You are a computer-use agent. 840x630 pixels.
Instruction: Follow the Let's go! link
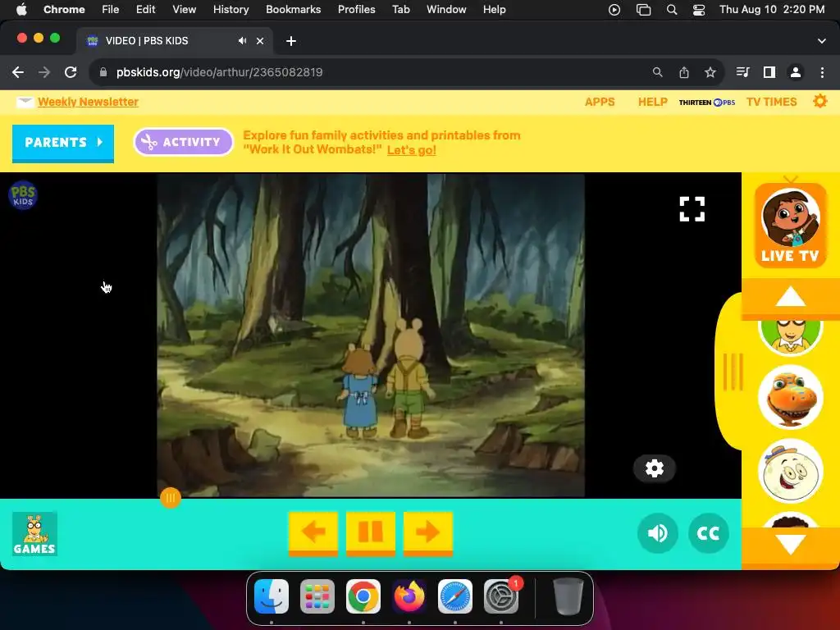[412, 150]
